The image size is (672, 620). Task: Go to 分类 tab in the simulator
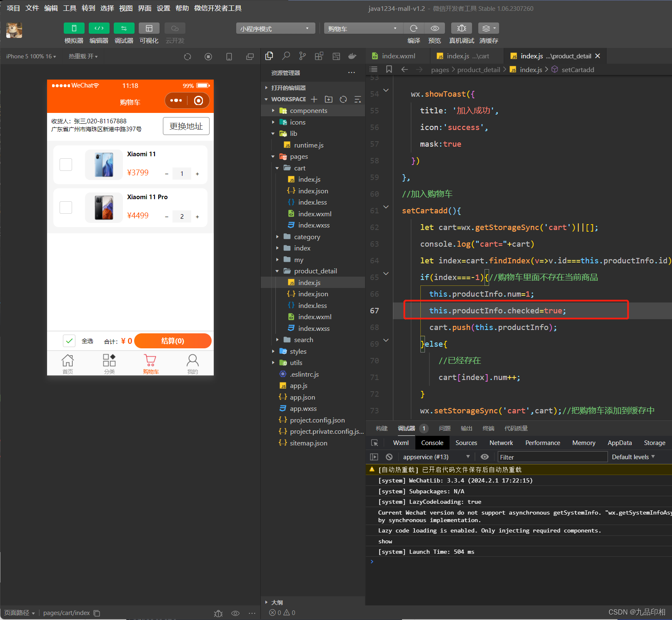pos(109,364)
